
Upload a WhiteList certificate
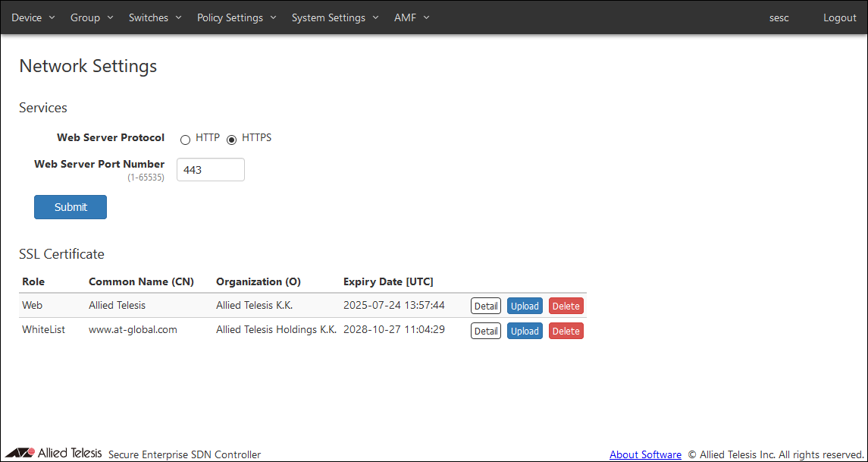tap(525, 331)
